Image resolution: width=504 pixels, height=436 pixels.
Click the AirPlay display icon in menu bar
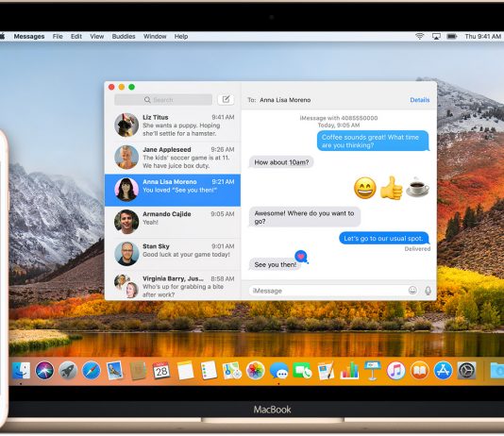tap(436, 36)
